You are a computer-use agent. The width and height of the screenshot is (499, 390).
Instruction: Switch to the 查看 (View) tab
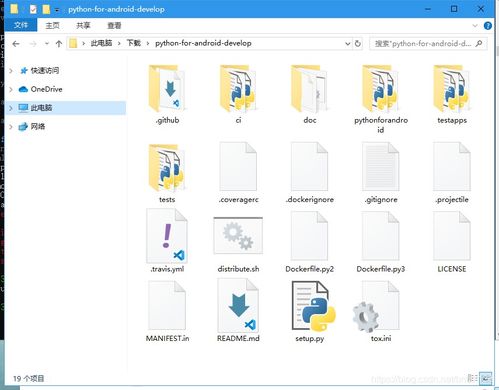coord(114,25)
